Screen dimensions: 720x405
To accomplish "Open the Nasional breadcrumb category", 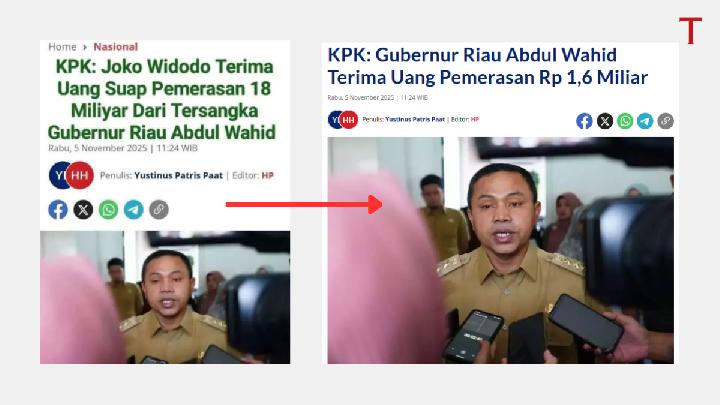I will point(116,47).
